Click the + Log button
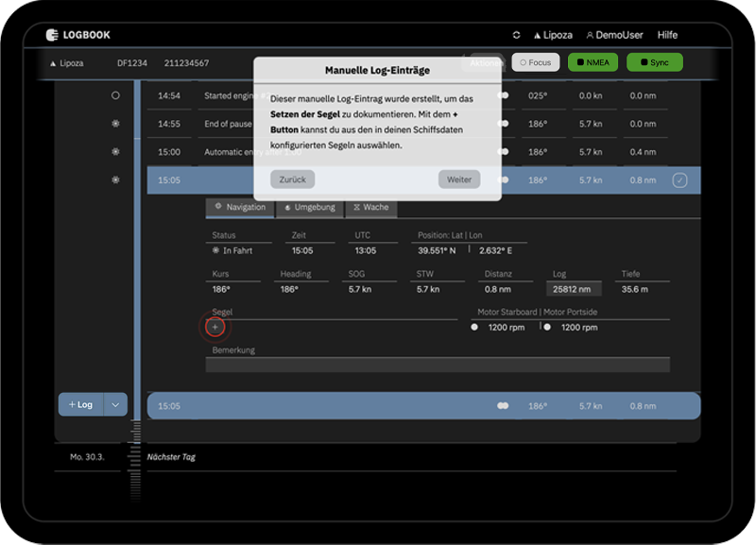 point(80,405)
